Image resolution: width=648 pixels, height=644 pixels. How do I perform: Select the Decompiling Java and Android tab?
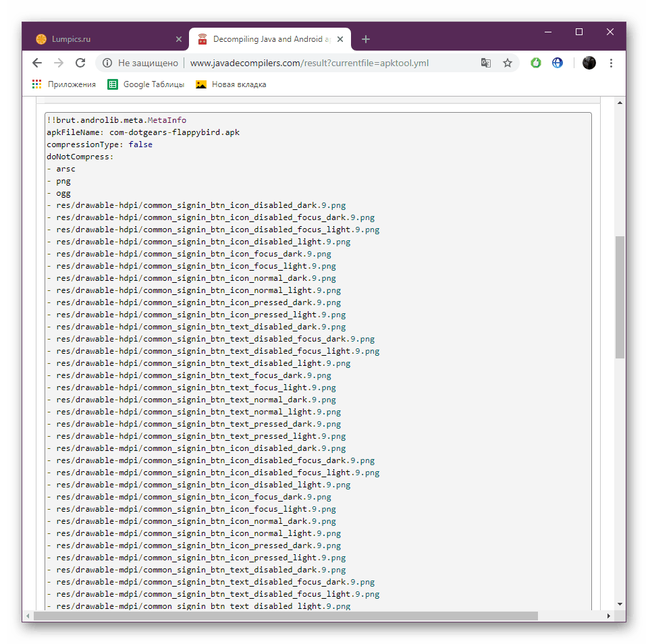point(270,39)
